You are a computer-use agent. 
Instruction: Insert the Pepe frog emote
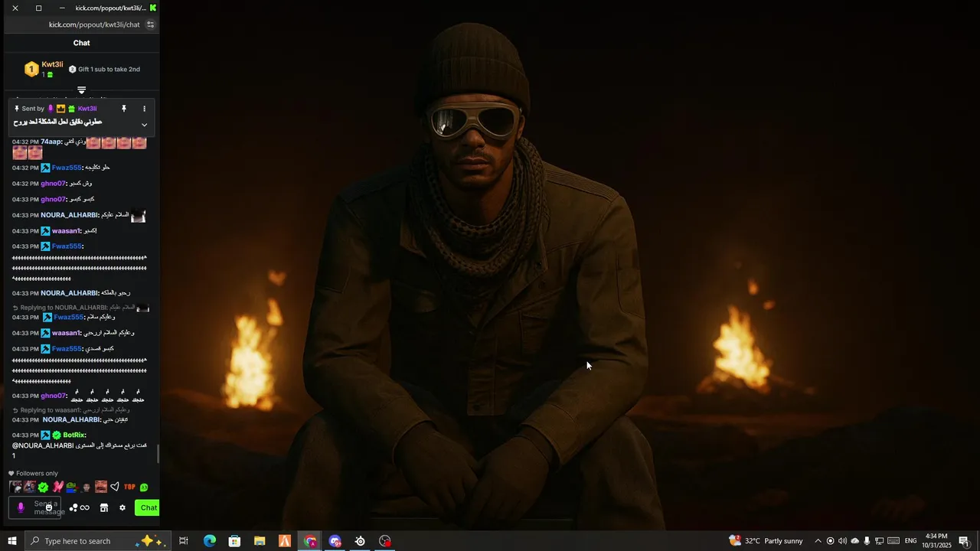click(x=71, y=487)
